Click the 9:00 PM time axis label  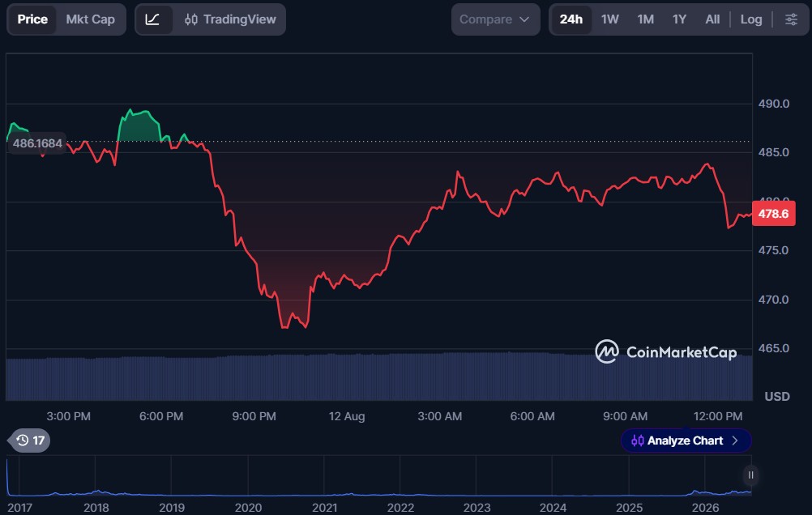[254, 416]
